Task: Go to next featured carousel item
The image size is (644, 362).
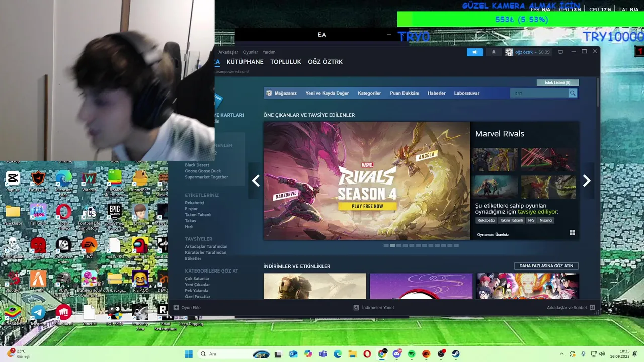Action: (586, 181)
